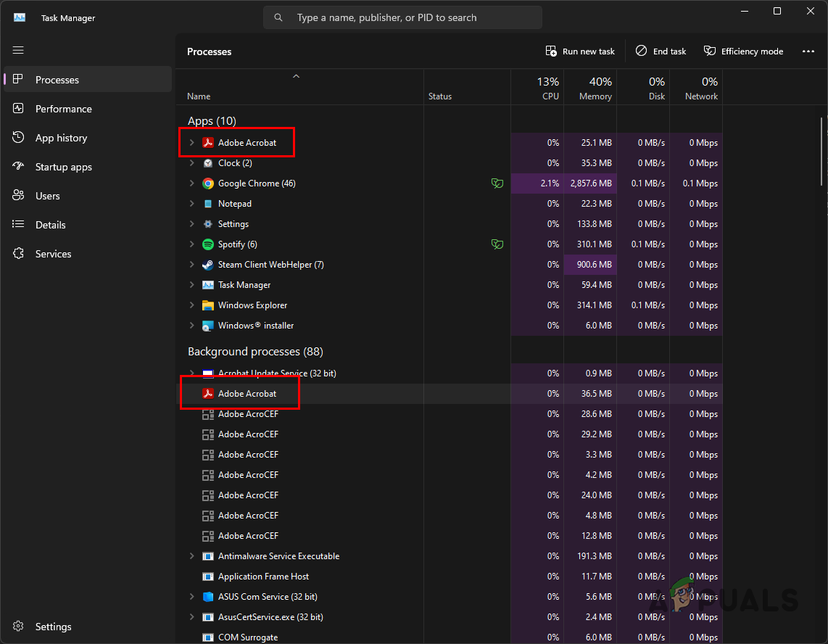
Task: Expand the Google Chrome process group
Action: 191,183
